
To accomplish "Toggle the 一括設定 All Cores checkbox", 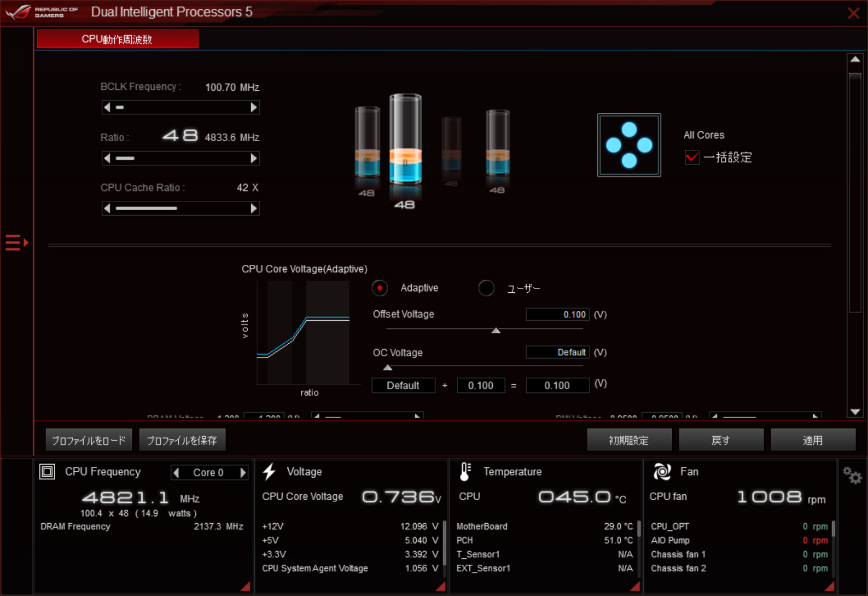I will (692, 158).
